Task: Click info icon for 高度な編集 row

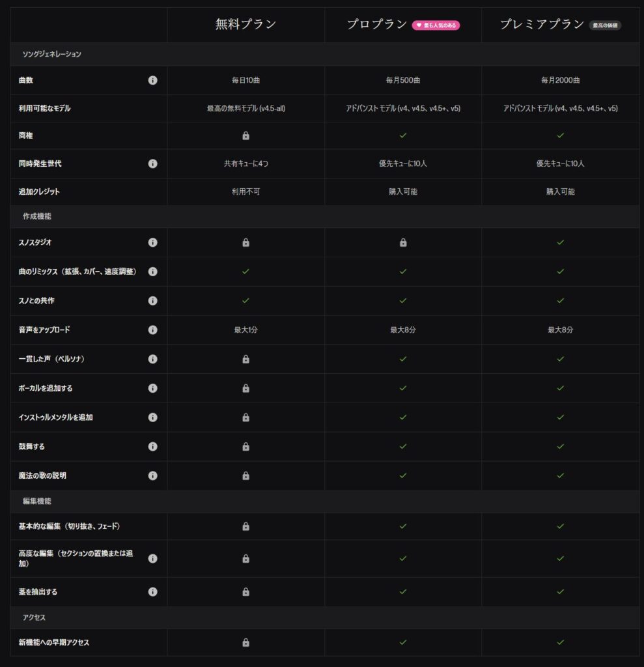Action: coord(152,558)
